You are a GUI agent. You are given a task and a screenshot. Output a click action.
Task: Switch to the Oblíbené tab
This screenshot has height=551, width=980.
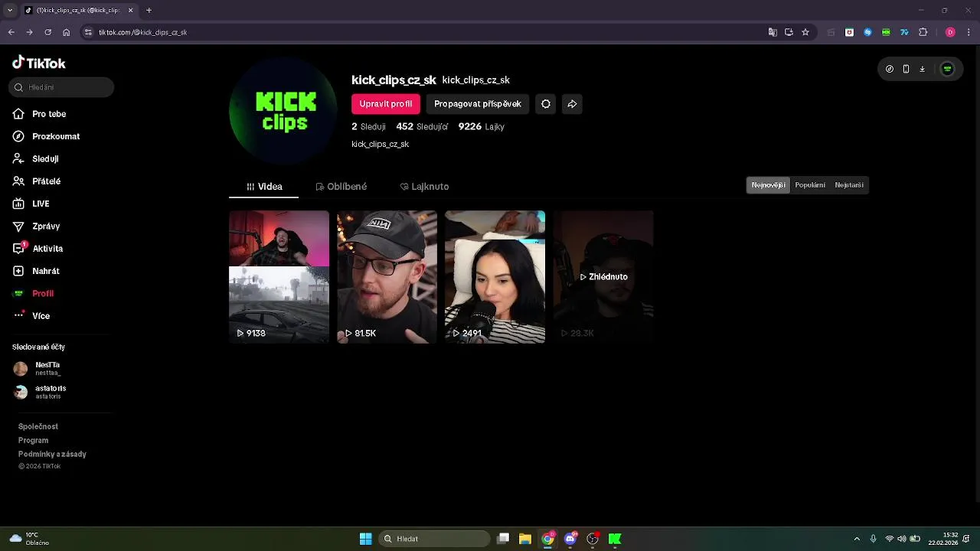(341, 187)
